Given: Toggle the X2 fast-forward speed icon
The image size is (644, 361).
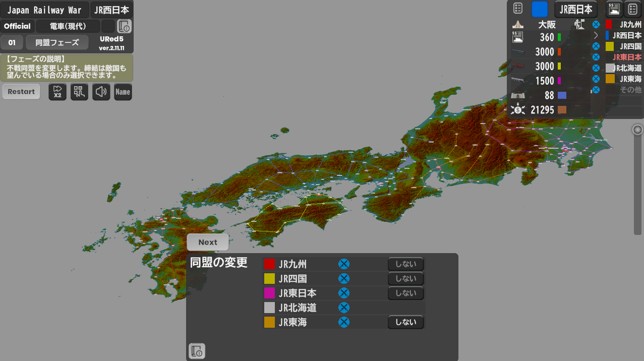Looking at the screenshot, I should click(x=57, y=92).
